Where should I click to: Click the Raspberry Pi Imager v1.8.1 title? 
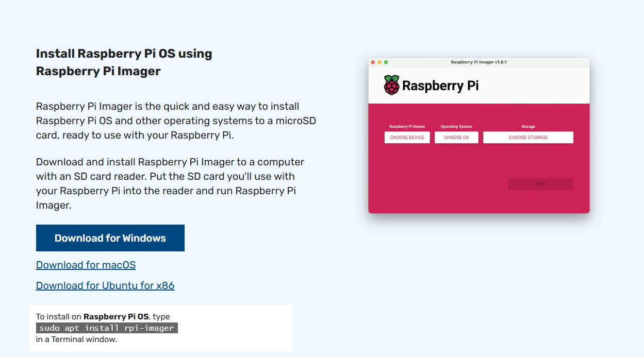[x=479, y=62]
